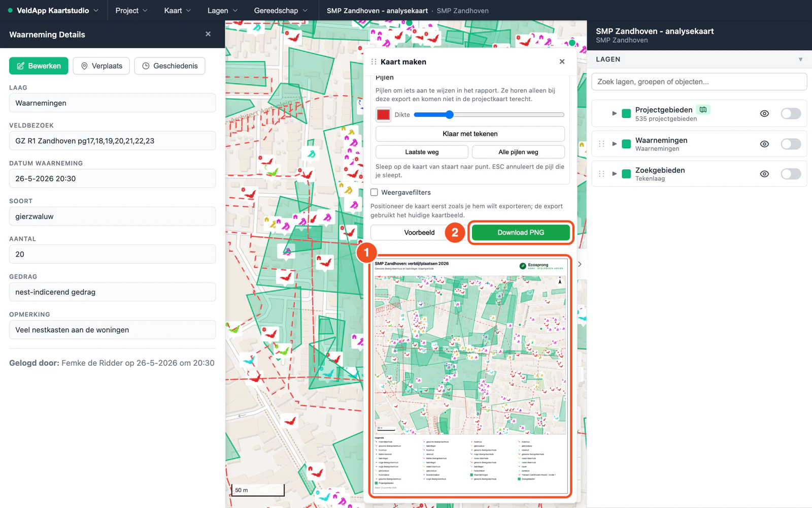Click the Waarnemingen layer color swatch
812x508 pixels.
click(x=626, y=144)
